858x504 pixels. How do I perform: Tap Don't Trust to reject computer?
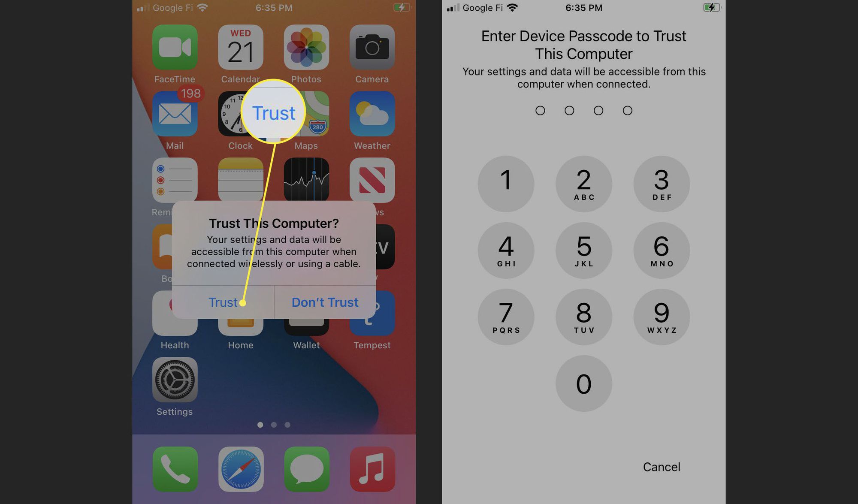point(324,302)
